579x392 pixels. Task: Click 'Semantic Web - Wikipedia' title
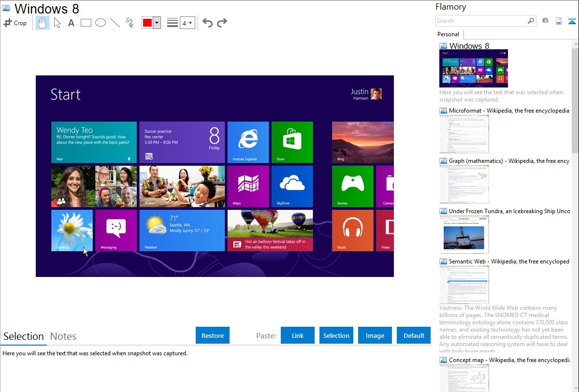click(x=509, y=261)
